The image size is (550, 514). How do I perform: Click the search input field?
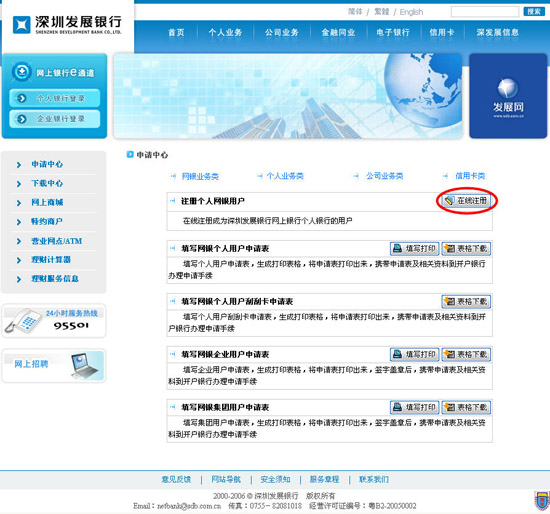(x=485, y=12)
